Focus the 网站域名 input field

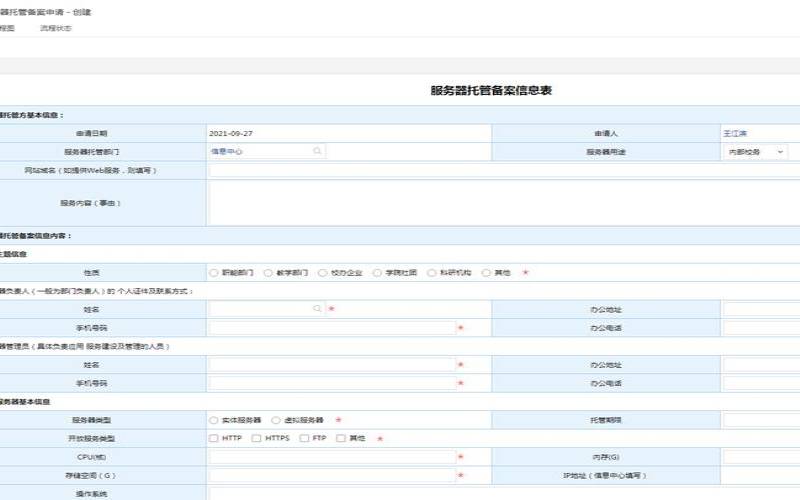click(x=504, y=170)
